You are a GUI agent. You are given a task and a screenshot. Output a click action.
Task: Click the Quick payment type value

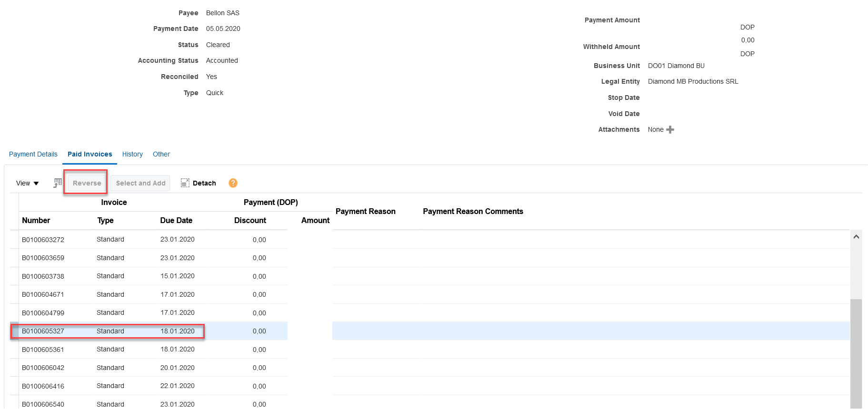click(x=215, y=93)
